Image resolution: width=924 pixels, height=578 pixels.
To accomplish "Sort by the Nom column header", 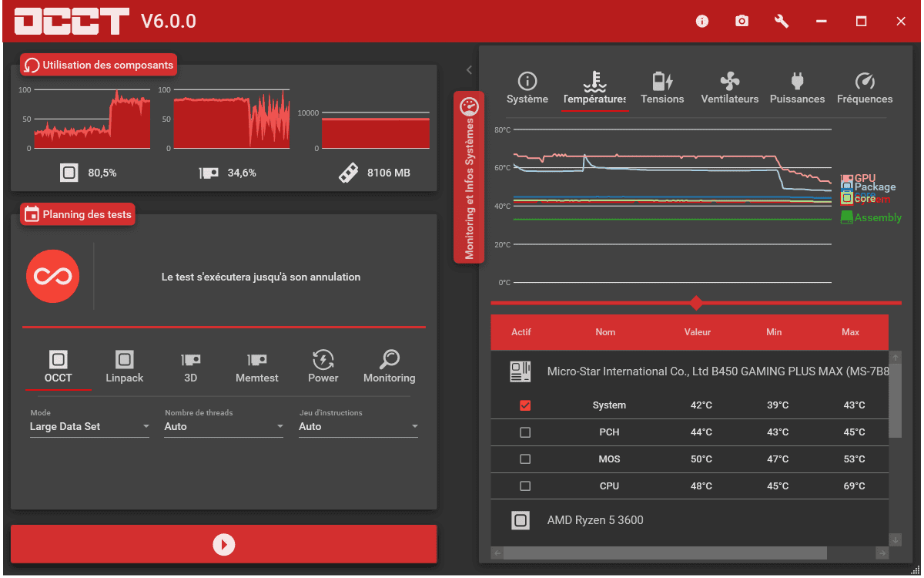I will click(605, 332).
